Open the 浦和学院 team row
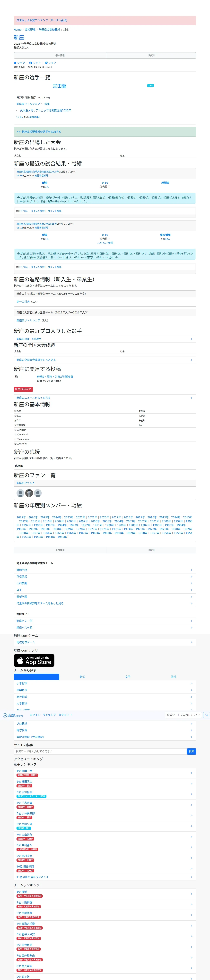Screen dimensions: 210x980 point(105,570)
